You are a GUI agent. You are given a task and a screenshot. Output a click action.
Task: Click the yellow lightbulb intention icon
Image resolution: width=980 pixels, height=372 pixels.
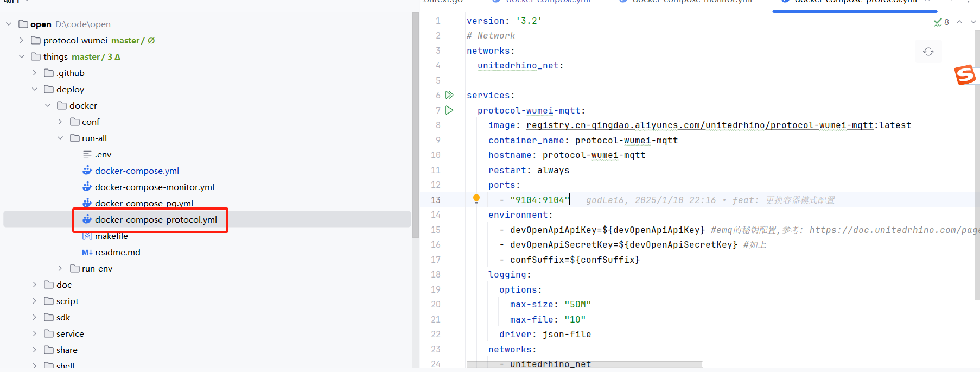[476, 199]
